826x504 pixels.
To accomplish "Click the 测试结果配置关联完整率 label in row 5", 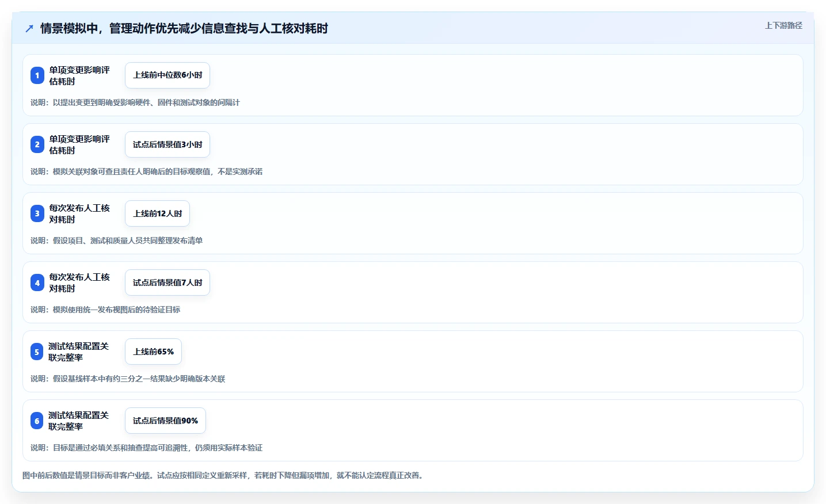I will click(x=79, y=352).
